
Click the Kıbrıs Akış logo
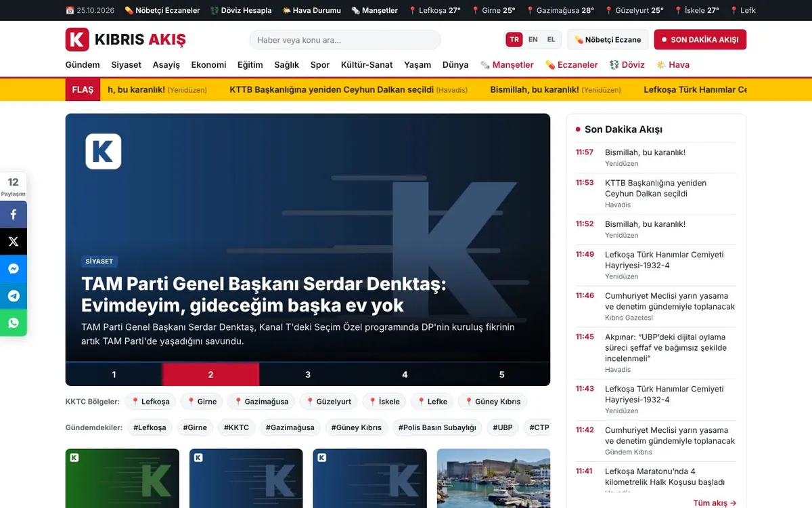click(125, 39)
